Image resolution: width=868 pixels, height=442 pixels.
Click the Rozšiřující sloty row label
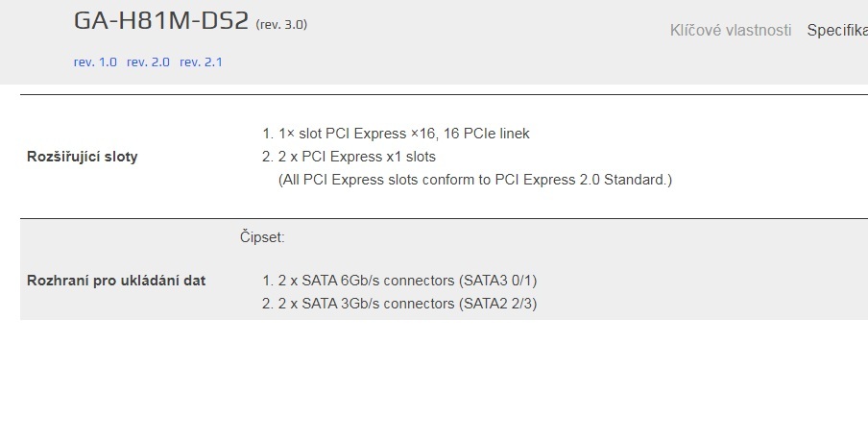click(82, 157)
